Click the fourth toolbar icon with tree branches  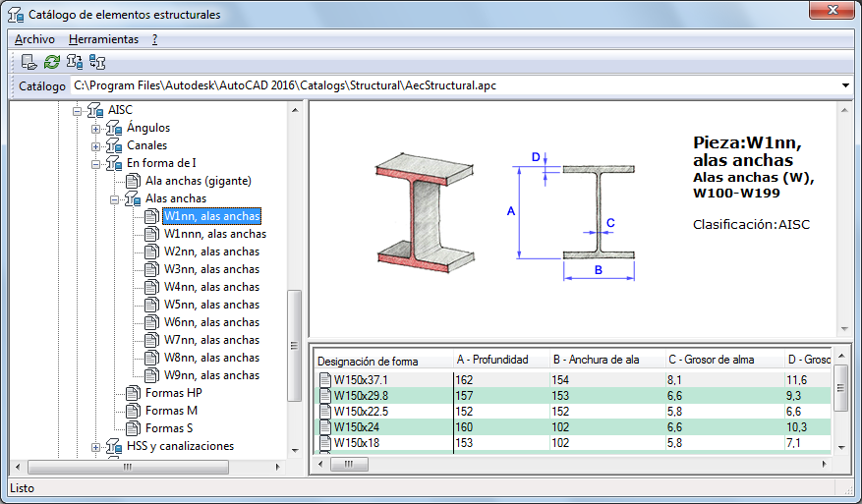click(x=97, y=62)
